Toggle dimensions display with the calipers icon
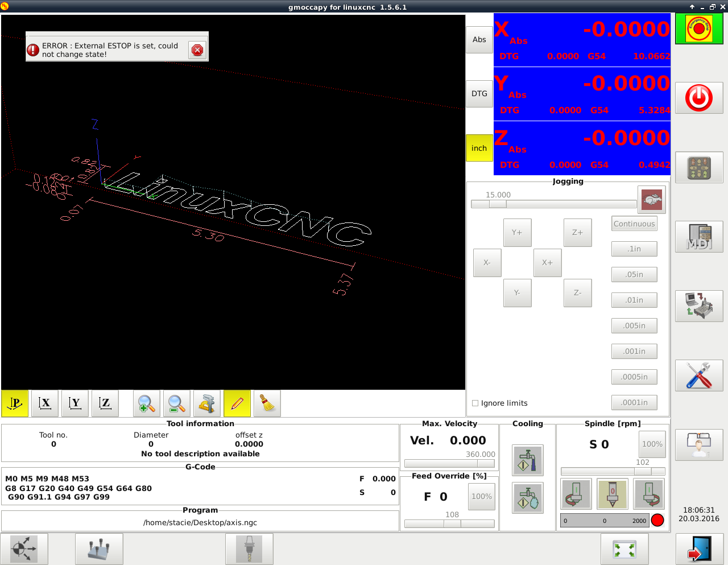This screenshot has height=565, width=728. click(207, 403)
